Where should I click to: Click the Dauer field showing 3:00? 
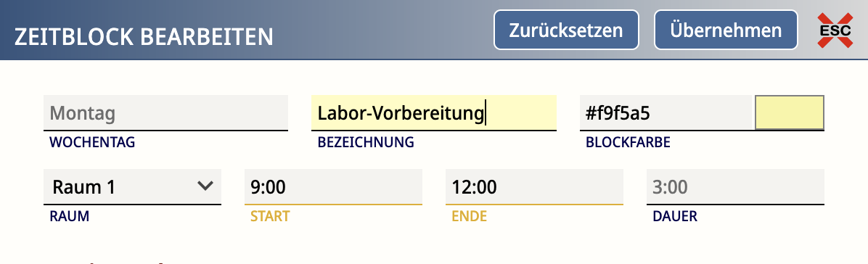click(735, 187)
